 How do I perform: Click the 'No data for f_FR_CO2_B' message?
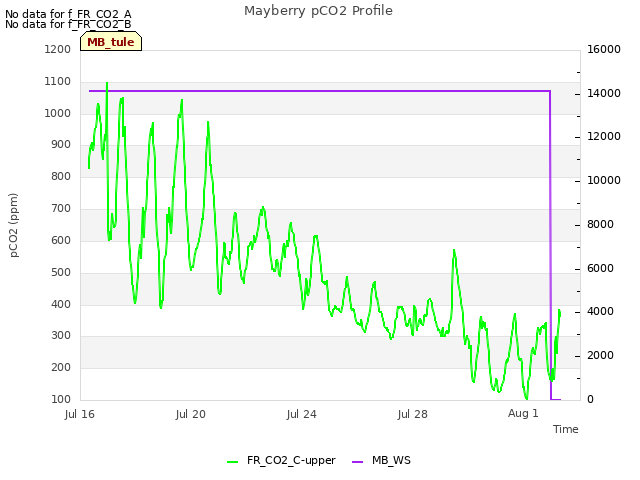(x=68, y=24)
